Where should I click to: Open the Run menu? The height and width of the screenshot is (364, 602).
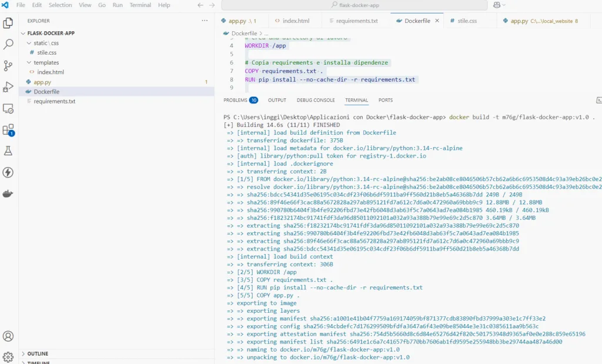pos(118,5)
